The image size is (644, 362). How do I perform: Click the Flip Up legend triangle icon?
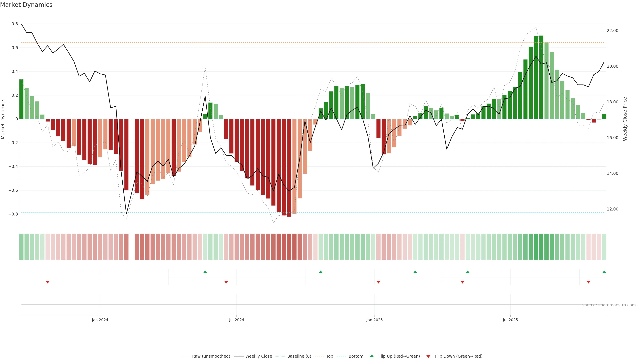[x=372, y=356]
